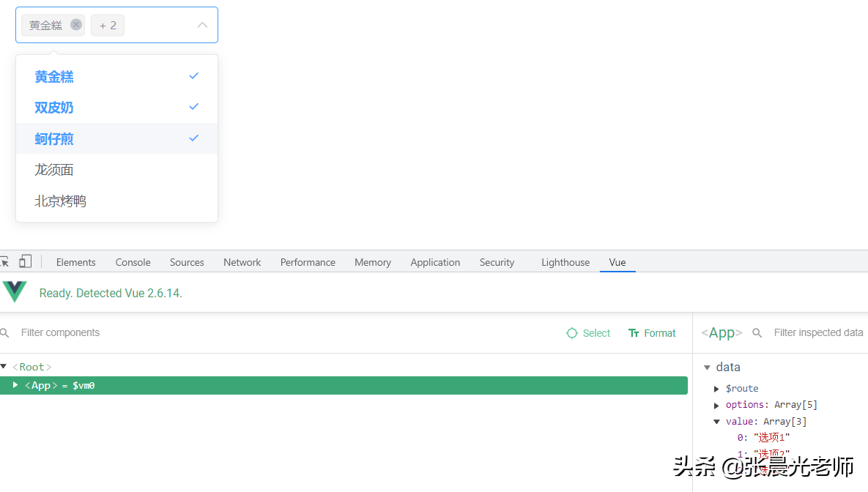Go to the Application tab
This screenshot has width=868, height=492.
(x=435, y=262)
